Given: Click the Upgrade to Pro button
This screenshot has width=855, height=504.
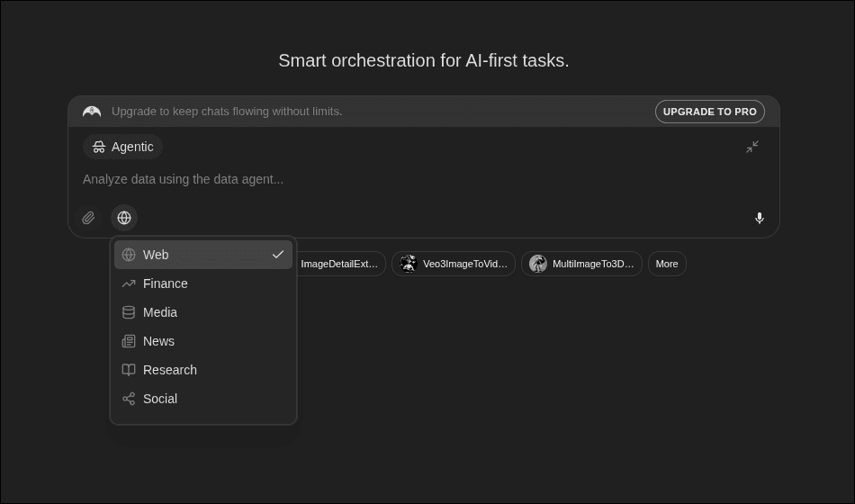Looking at the screenshot, I should (709, 112).
